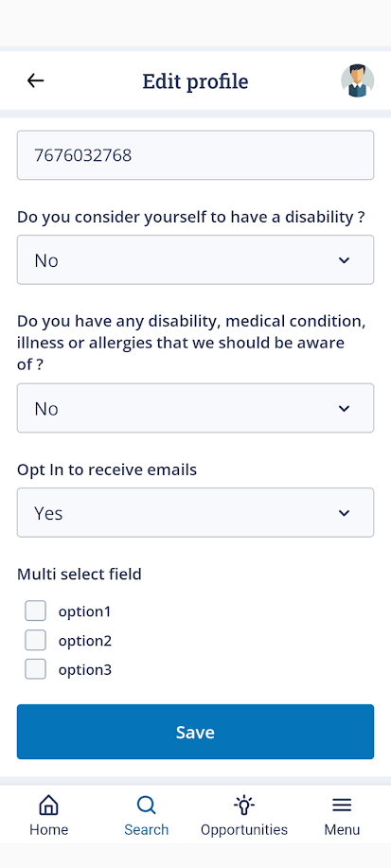Image resolution: width=391 pixels, height=868 pixels.
Task: Expand the disability consideration dropdown
Action: click(x=195, y=260)
